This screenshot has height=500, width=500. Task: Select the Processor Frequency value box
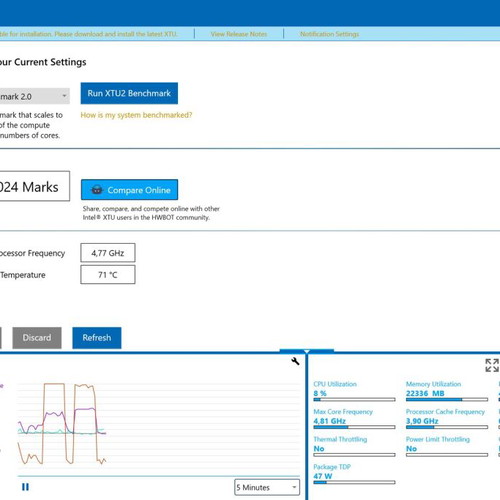tap(108, 253)
